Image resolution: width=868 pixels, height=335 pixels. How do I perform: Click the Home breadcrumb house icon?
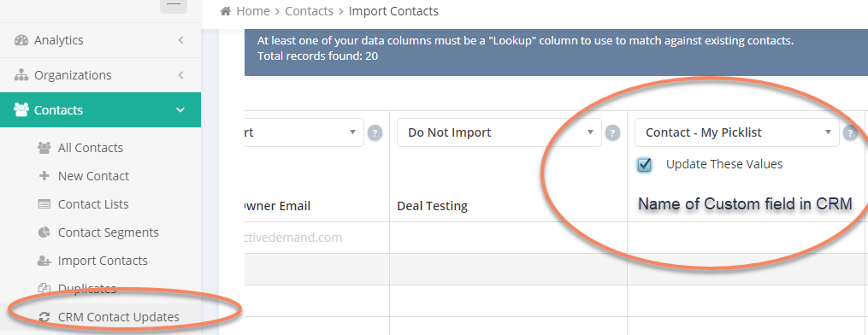click(225, 11)
